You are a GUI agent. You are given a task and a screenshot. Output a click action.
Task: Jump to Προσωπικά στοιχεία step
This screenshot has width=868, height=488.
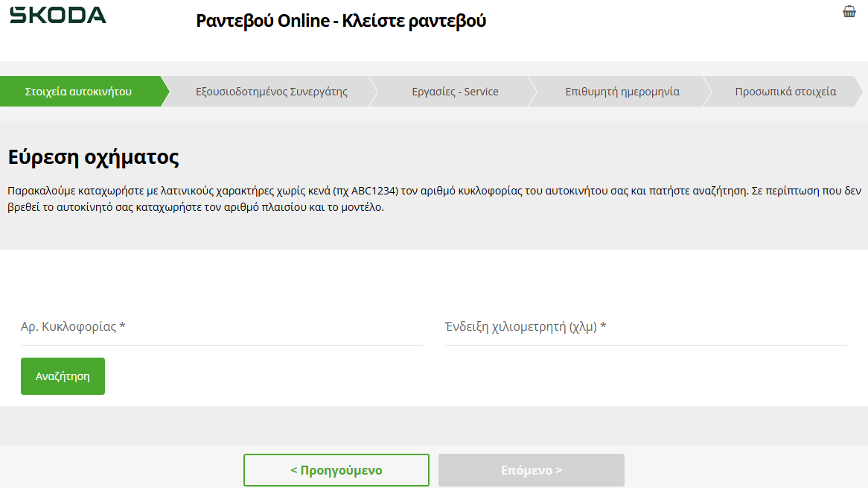tap(785, 92)
